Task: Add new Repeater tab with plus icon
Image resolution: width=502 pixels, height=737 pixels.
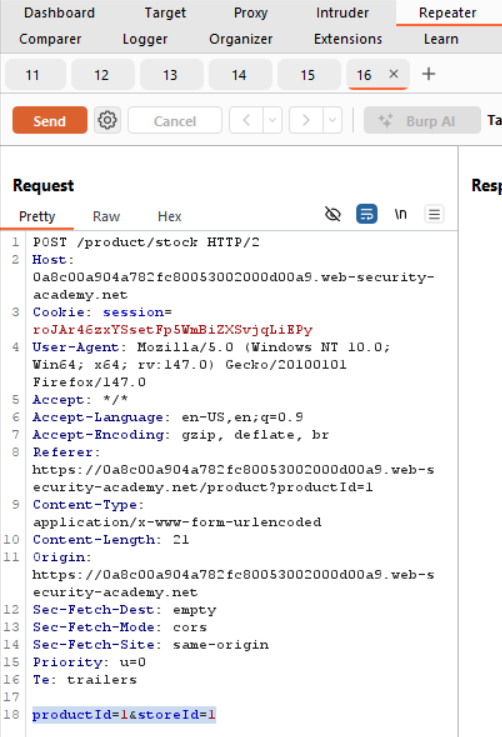Action: point(429,74)
